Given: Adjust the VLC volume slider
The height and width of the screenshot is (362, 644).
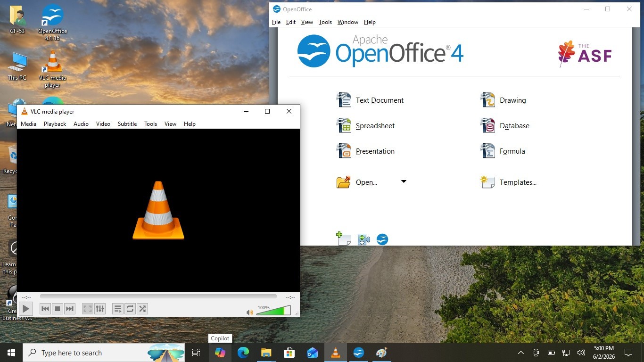Looking at the screenshot, I should pyautogui.click(x=273, y=310).
